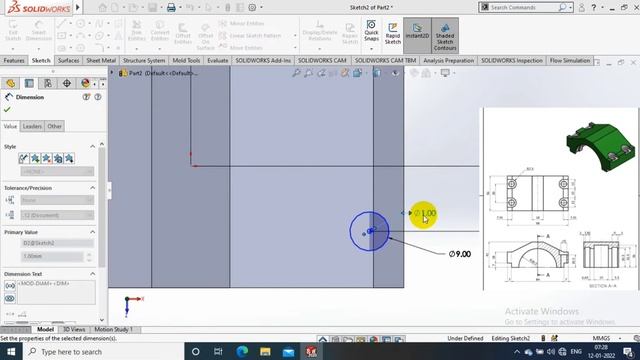Viewport: 640px width, 360px height.
Task: Click Zoom to Area magnifier icon
Action: point(309,73)
